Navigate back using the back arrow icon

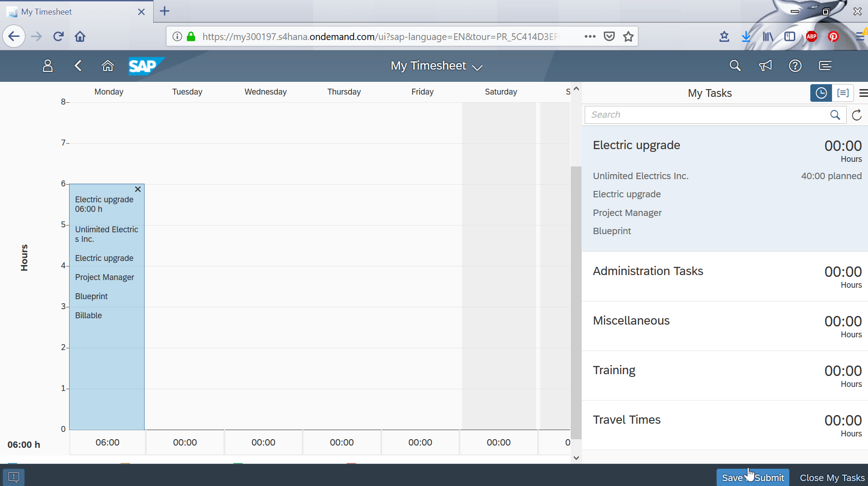coord(78,65)
